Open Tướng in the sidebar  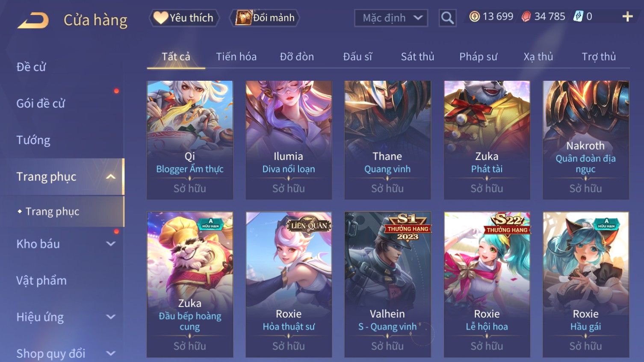pos(33,140)
